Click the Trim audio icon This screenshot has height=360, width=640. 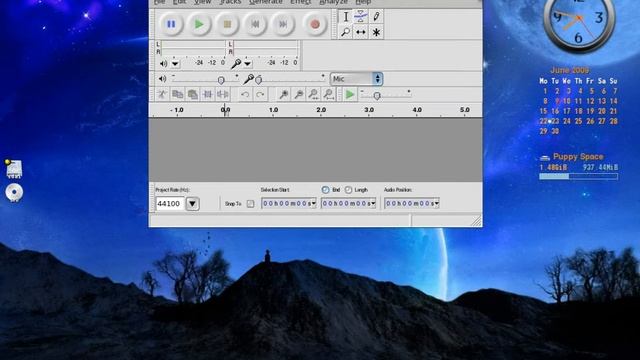tap(207, 95)
